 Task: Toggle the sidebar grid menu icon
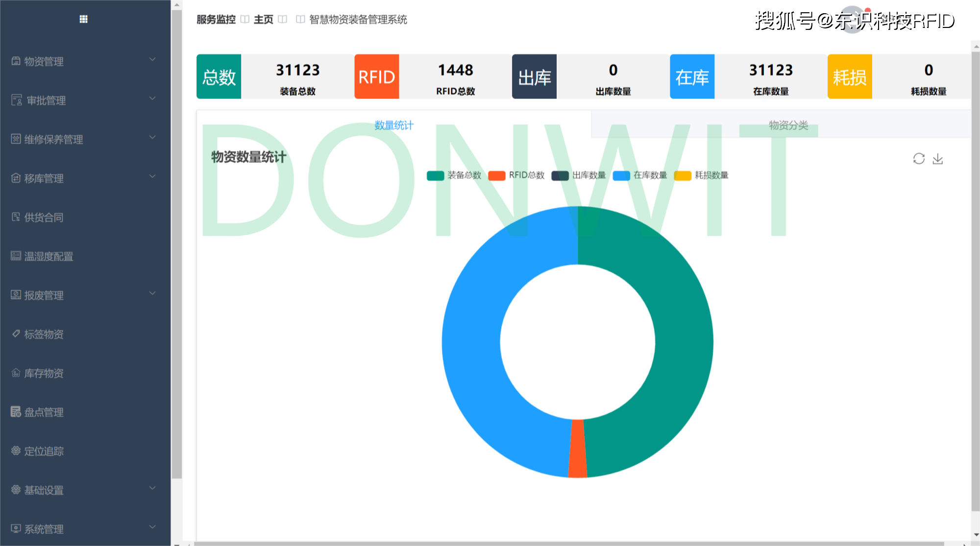83,19
